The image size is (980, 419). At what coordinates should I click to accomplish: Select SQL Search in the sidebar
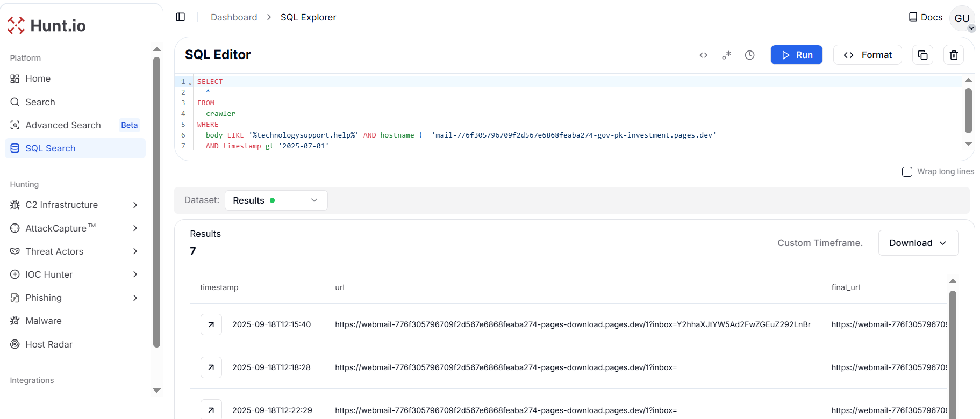pos(51,148)
